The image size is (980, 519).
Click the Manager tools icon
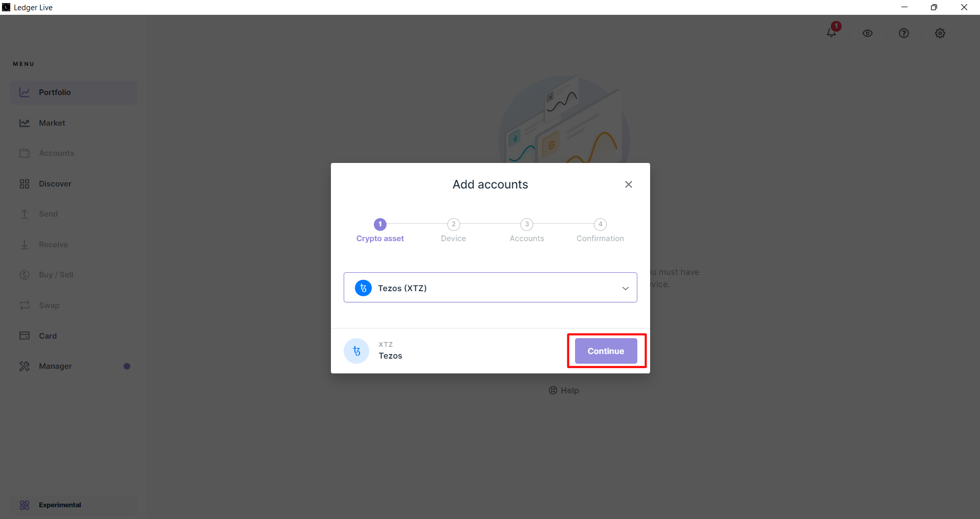(25, 366)
